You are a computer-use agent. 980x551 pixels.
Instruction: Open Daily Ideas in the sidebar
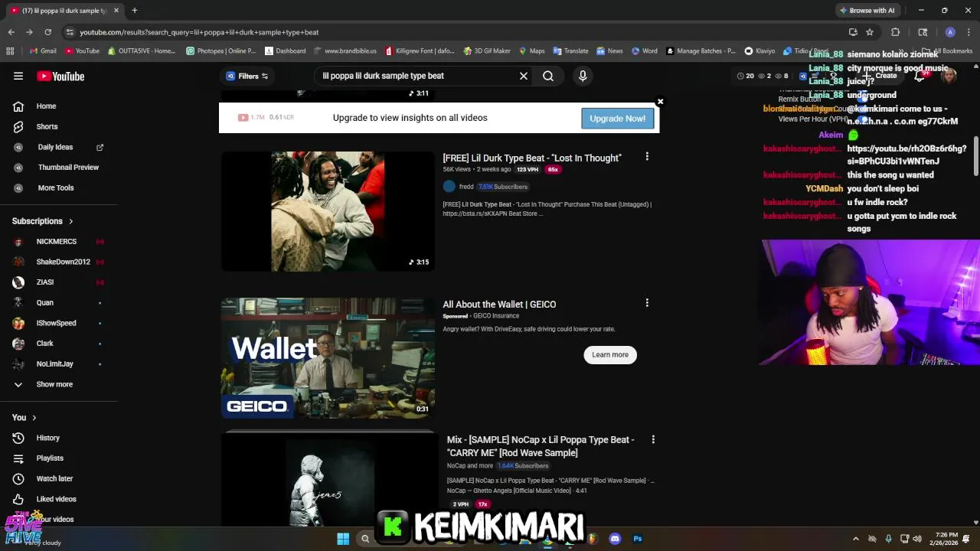(x=57, y=147)
